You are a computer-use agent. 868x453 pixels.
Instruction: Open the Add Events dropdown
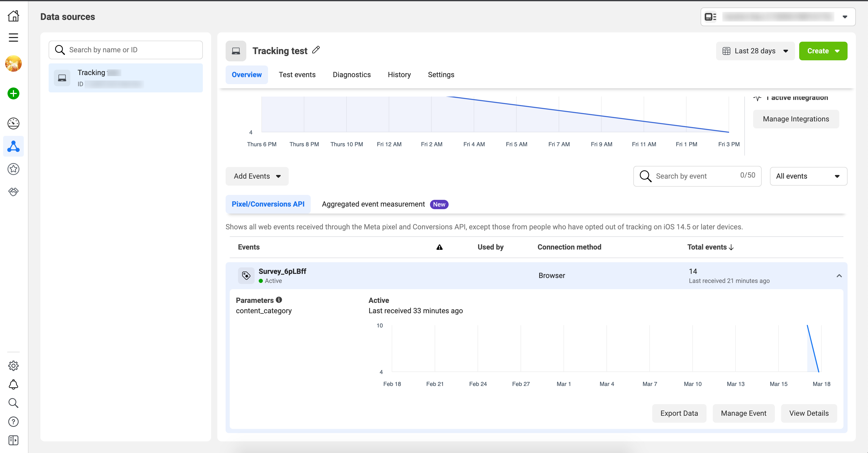[x=257, y=176]
